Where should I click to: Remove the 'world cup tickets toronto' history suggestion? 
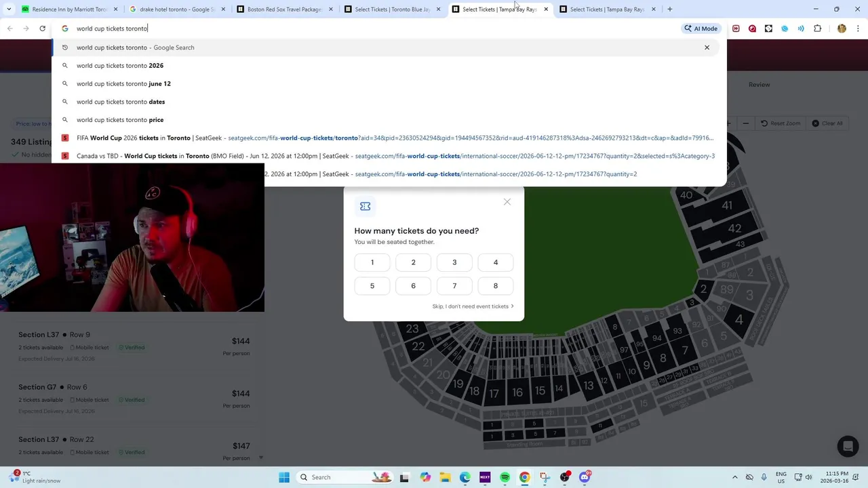coord(707,47)
